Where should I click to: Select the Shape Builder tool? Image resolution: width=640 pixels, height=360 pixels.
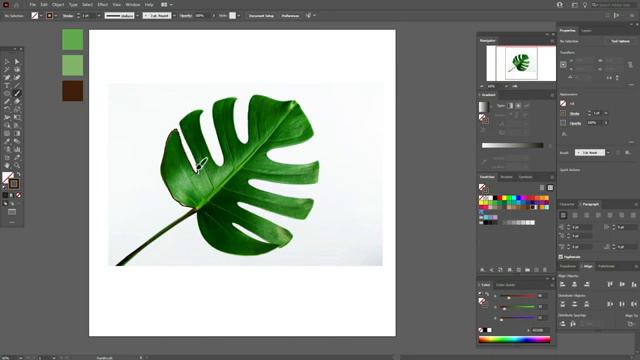click(7, 125)
